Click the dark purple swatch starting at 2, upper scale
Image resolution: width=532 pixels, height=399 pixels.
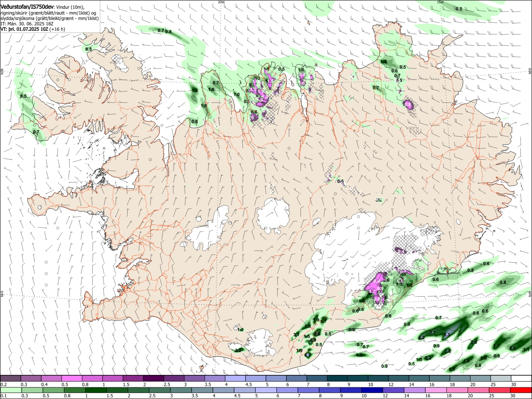pos(153,378)
